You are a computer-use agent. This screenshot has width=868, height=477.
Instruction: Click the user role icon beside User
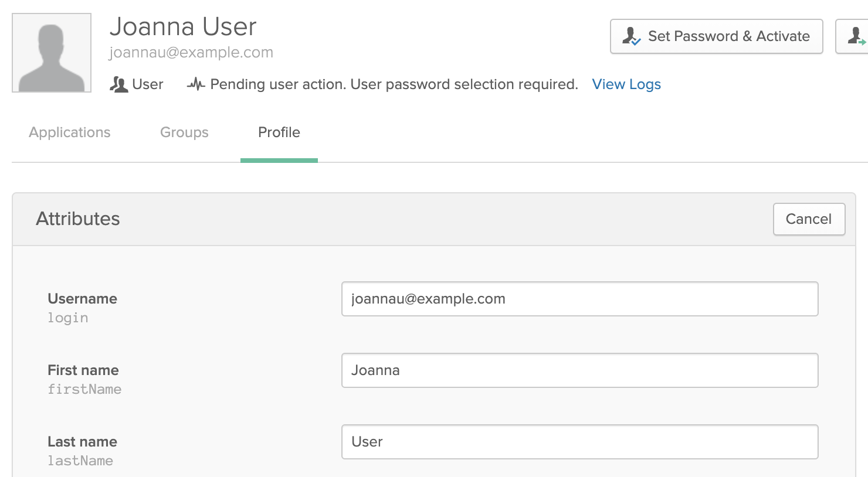tap(118, 84)
